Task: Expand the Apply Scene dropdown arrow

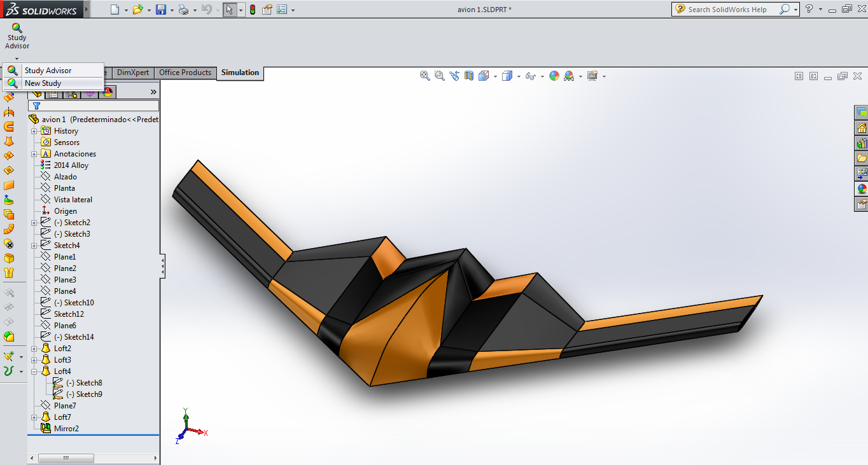Action: 580,76
